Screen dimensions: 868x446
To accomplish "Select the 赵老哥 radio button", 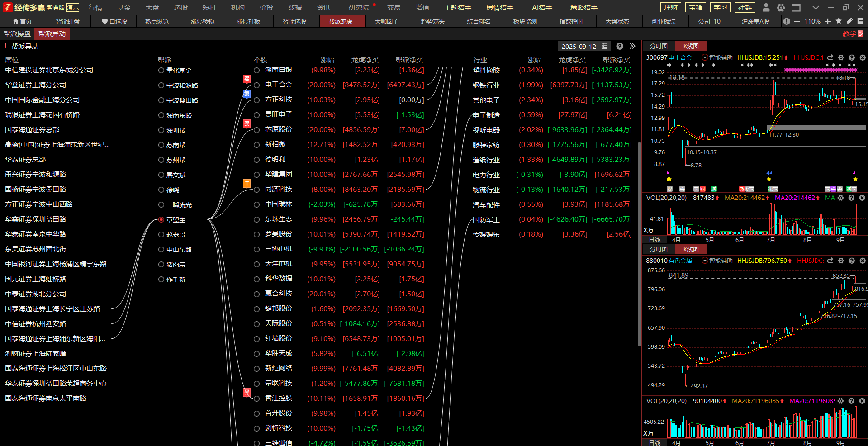I will tap(161, 234).
